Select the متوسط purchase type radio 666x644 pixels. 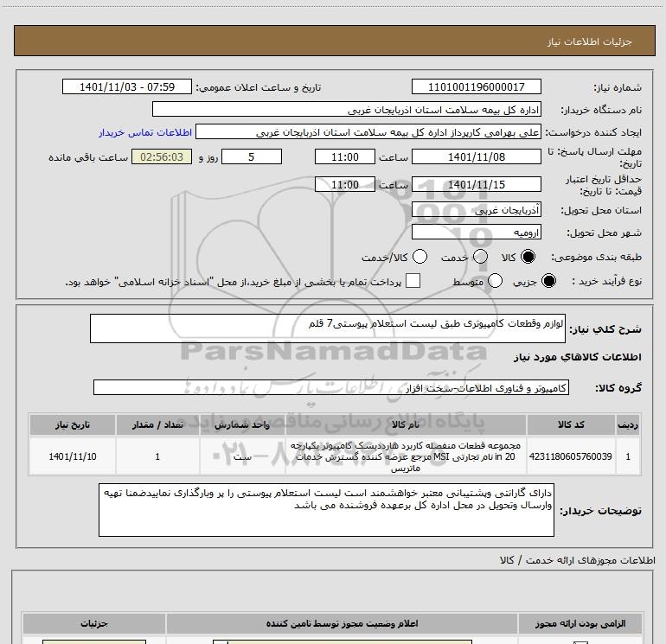pos(495,281)
